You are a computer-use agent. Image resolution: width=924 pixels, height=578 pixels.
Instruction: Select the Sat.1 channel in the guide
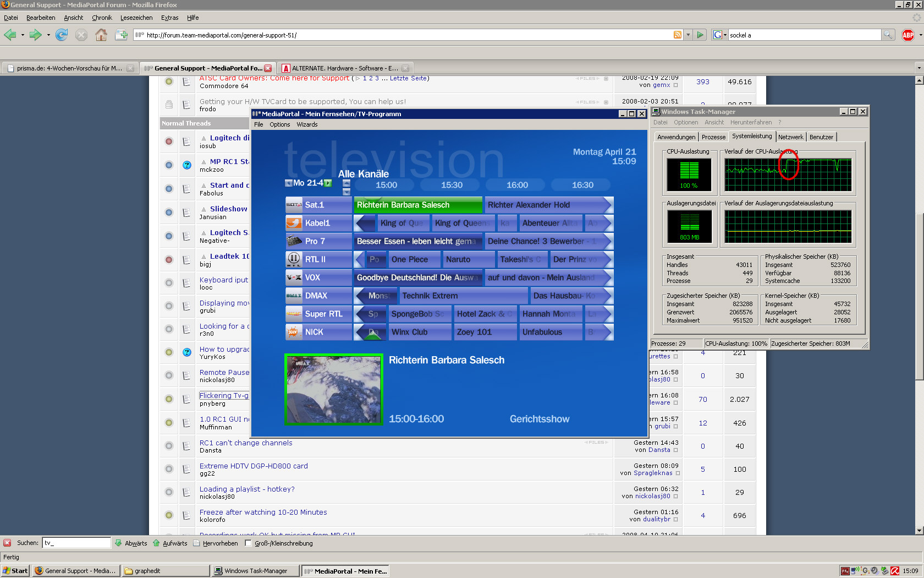point(318,205)
